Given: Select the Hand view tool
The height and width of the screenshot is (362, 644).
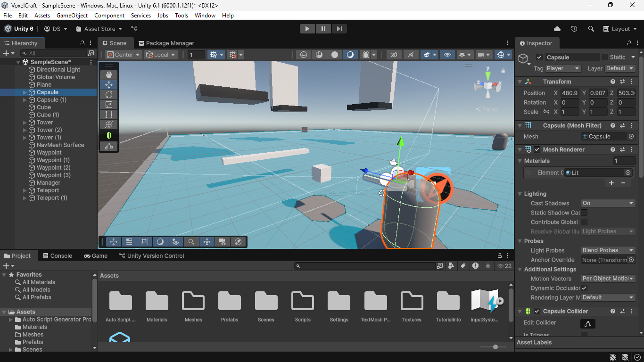Looking at the screenshot, I should click(x=109, y=75).
